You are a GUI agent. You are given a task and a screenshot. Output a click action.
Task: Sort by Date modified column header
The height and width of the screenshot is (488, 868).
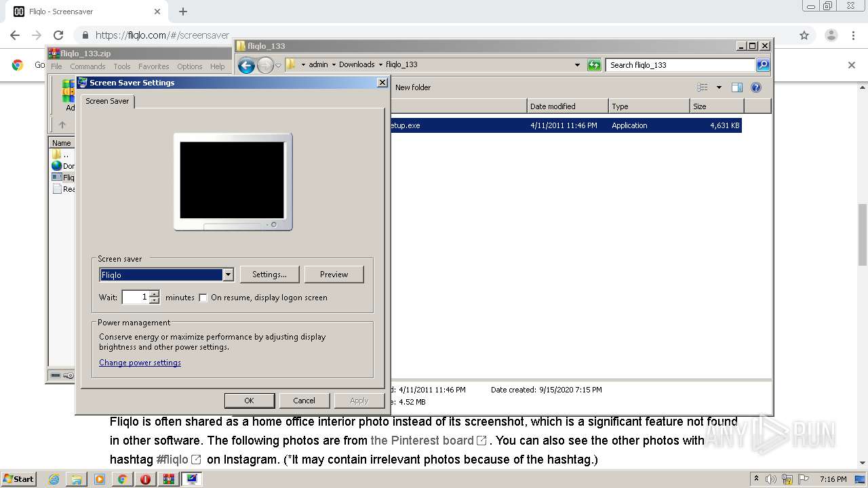point(568,106)
